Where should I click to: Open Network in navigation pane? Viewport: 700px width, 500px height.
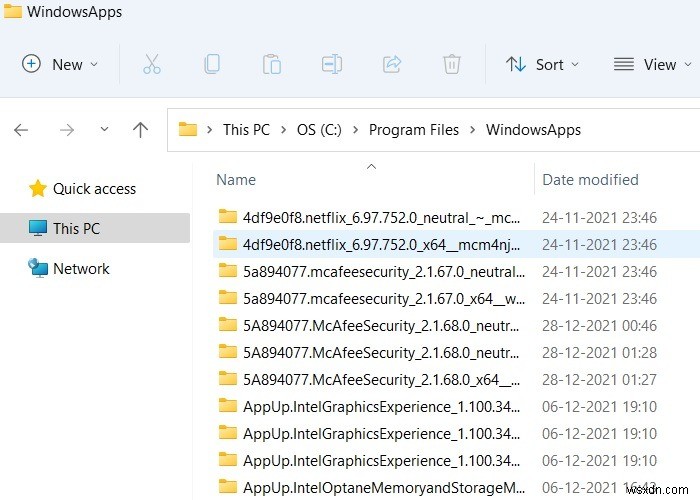(x=69, y=268)
